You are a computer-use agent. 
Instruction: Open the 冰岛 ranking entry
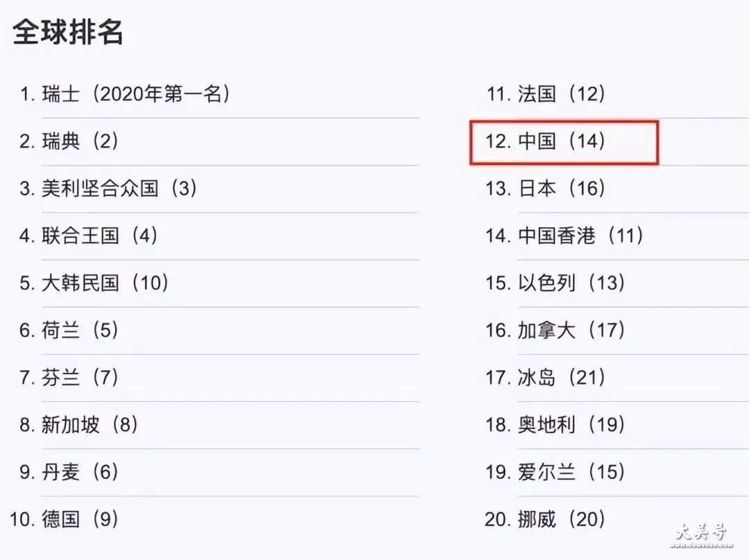(x=546, y=377)
